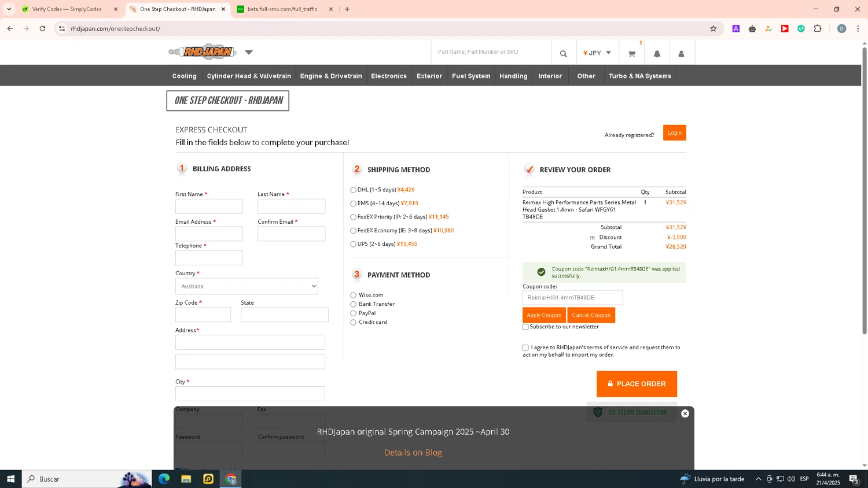The image size is (868, 488).
Task: Click the Chrome profile avatar
Action: pyautogui.click(x=842, y=28)
